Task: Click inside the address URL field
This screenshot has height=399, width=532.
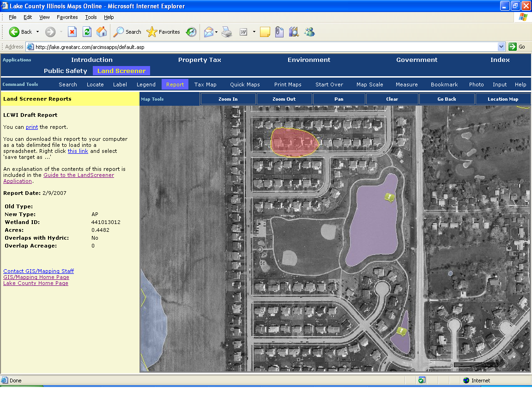Action: coord(263,47)
